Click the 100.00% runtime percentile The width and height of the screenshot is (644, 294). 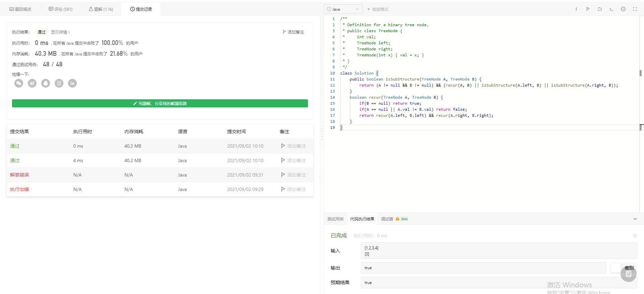pyautogui.click(x=112, y=43)
